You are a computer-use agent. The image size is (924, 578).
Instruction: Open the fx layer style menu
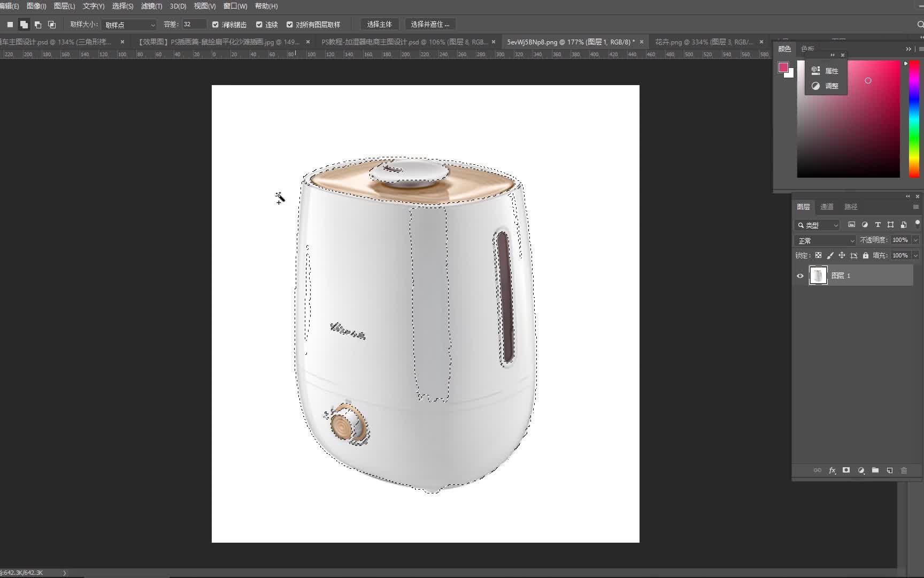[x=832, y=470]
